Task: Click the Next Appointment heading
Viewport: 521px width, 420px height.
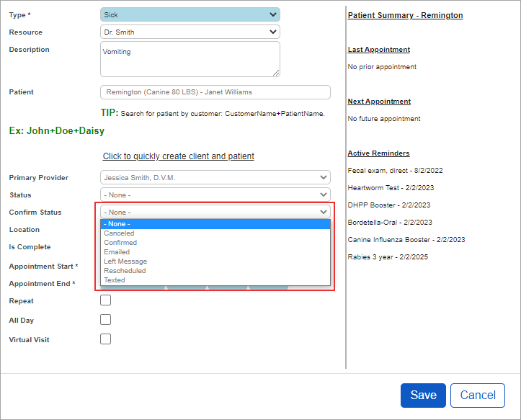Action: [x=379, y=102]
